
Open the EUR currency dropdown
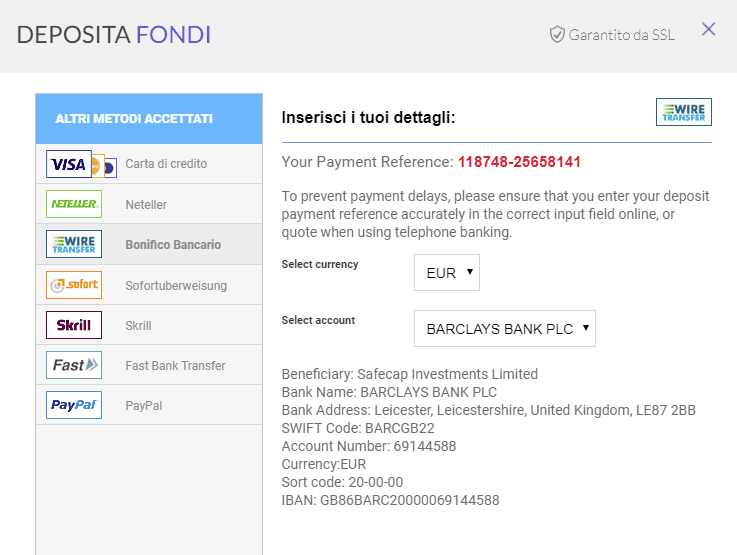pyautogui.click(x=447, y=273)
